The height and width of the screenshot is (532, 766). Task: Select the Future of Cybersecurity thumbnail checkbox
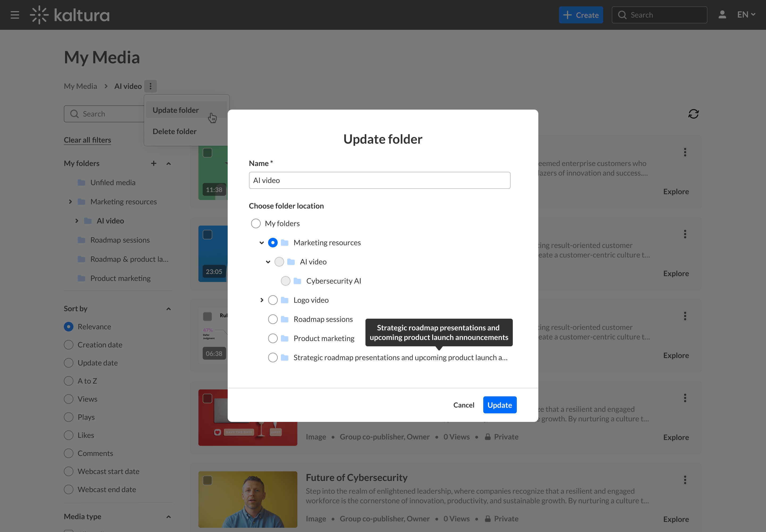click(208, 480)
